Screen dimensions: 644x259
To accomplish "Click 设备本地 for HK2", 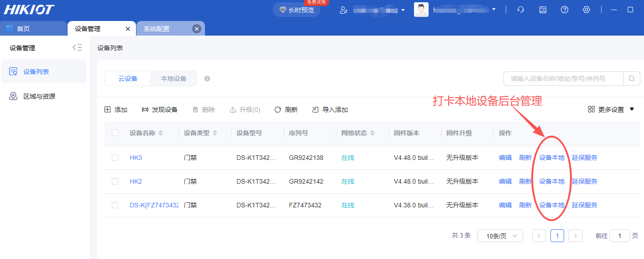I will [552, 181].
